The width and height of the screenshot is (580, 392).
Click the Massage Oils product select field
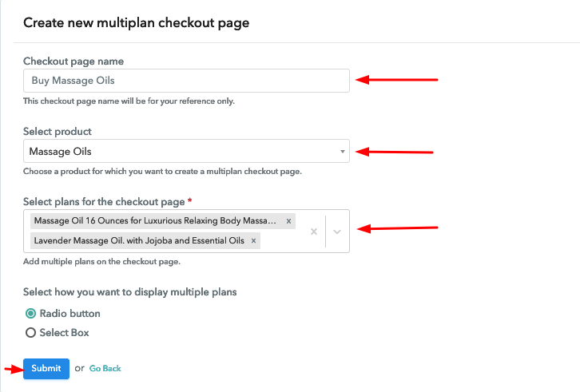coord(186,151)
